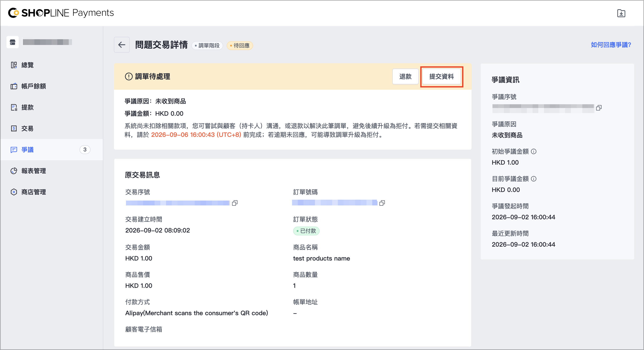Click the 顧客電子信箱 label
Image resolution: width=644 pixels, height=350 pixels.
pyautogui.click(x=144, y=329)
